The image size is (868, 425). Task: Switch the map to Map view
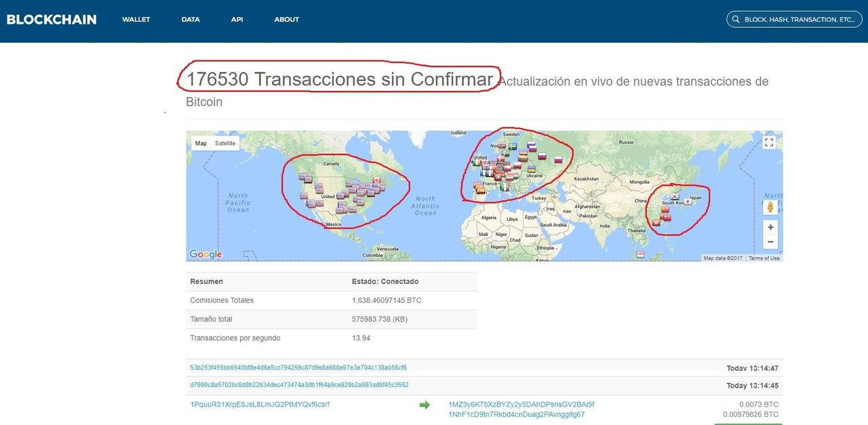click(x=201, y=143)
